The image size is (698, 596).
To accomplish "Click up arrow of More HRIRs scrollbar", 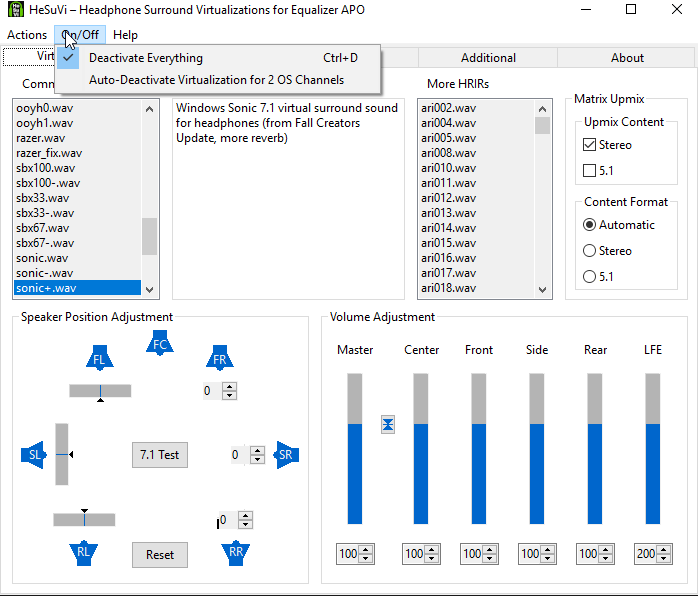I will (x=542, y=109).
